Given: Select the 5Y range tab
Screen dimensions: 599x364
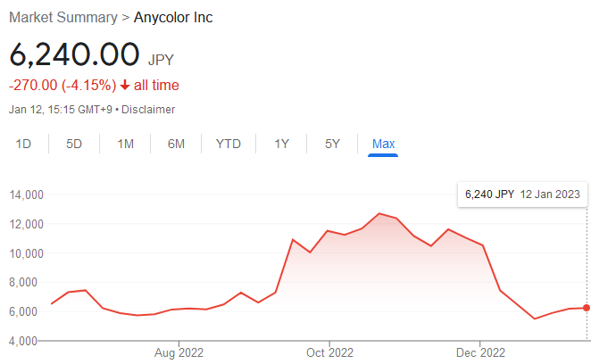Looking at the screenshot, I should pos(332,144).
